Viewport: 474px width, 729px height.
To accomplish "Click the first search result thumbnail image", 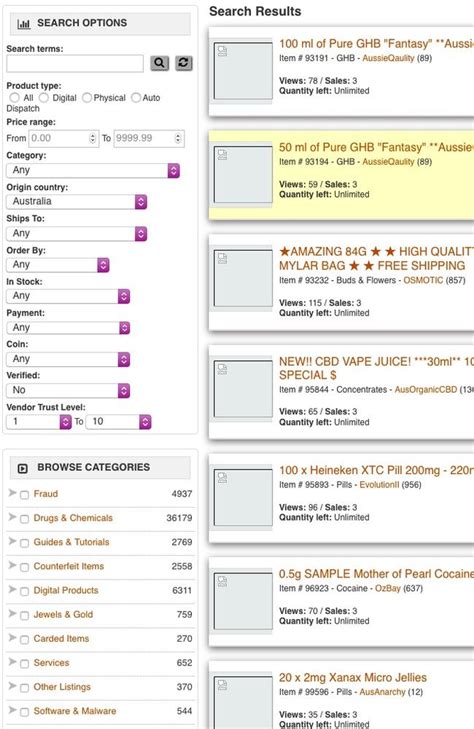I will pyautogui.click(x=243, y=71).
